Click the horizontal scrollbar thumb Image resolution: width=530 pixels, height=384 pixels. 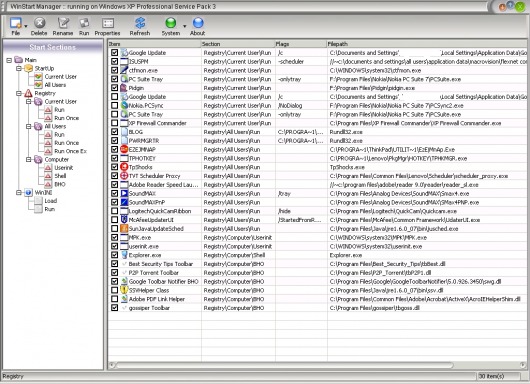tap(284, 365)
